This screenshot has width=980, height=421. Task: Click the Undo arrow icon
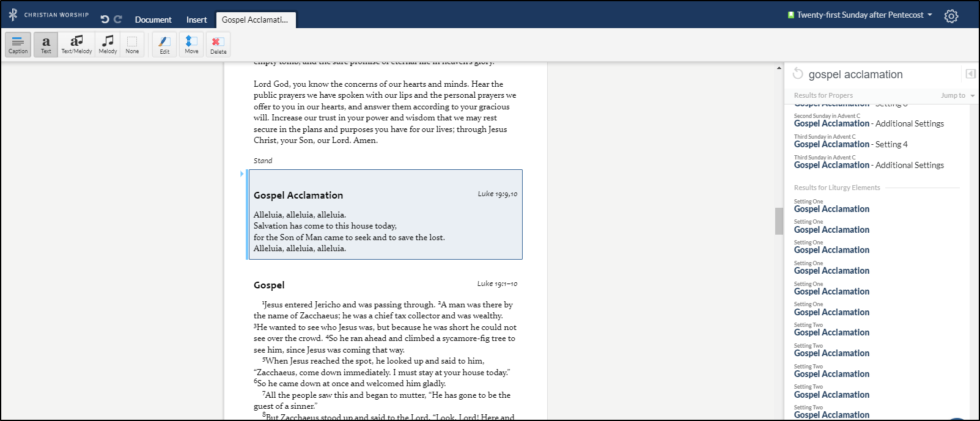click(x=105, y=20)
